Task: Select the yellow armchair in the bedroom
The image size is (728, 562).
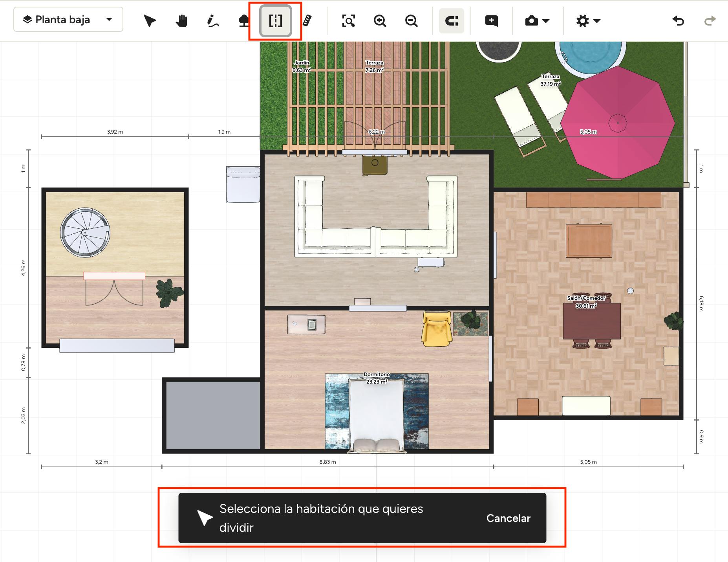Action: [x=436, y=329]
